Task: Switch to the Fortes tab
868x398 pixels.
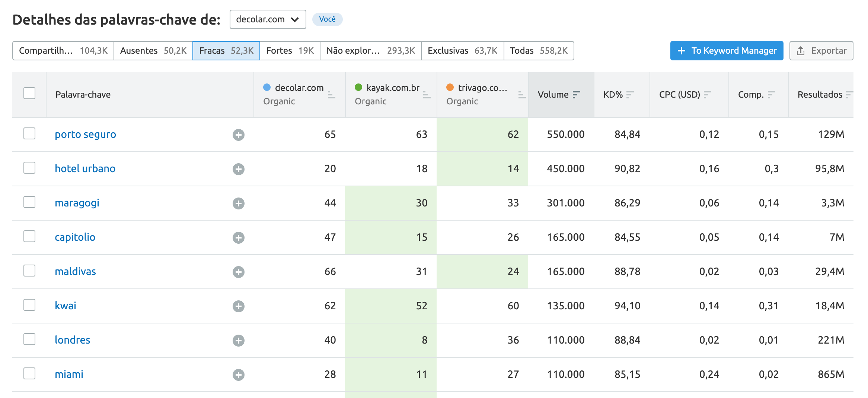Action: click(290, 51)
